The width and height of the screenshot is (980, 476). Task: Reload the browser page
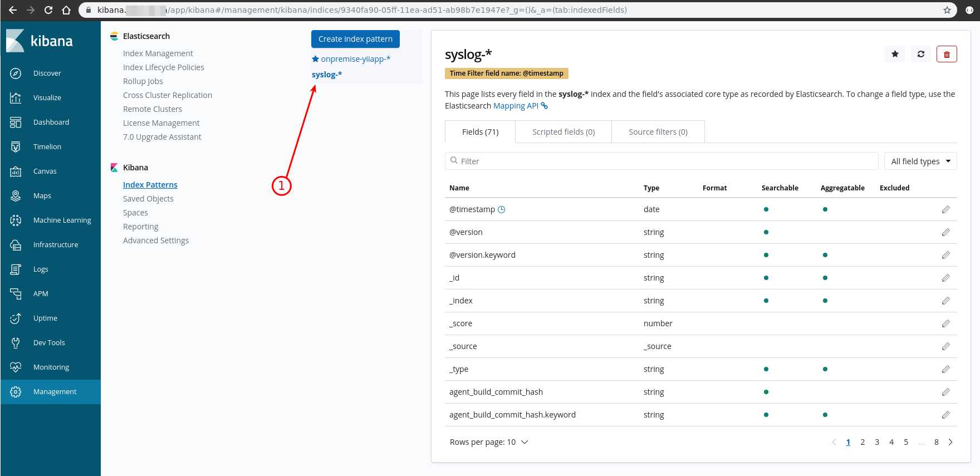pos(48,10)
